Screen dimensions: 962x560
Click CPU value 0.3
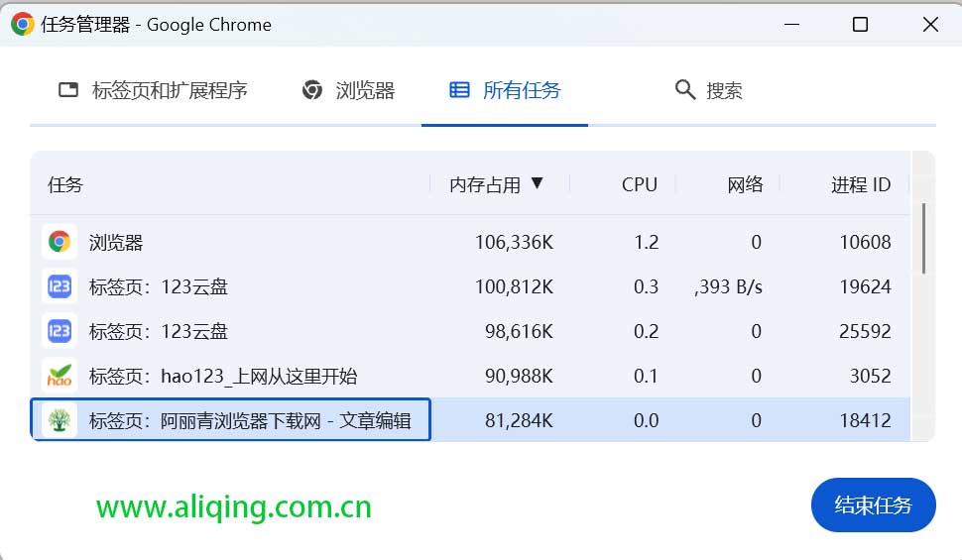[646, 287]
